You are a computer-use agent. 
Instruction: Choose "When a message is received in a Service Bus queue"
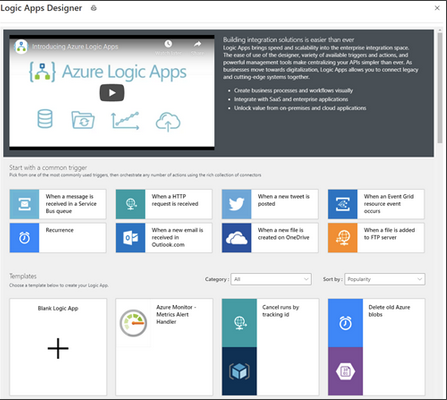tap(71, 204)
